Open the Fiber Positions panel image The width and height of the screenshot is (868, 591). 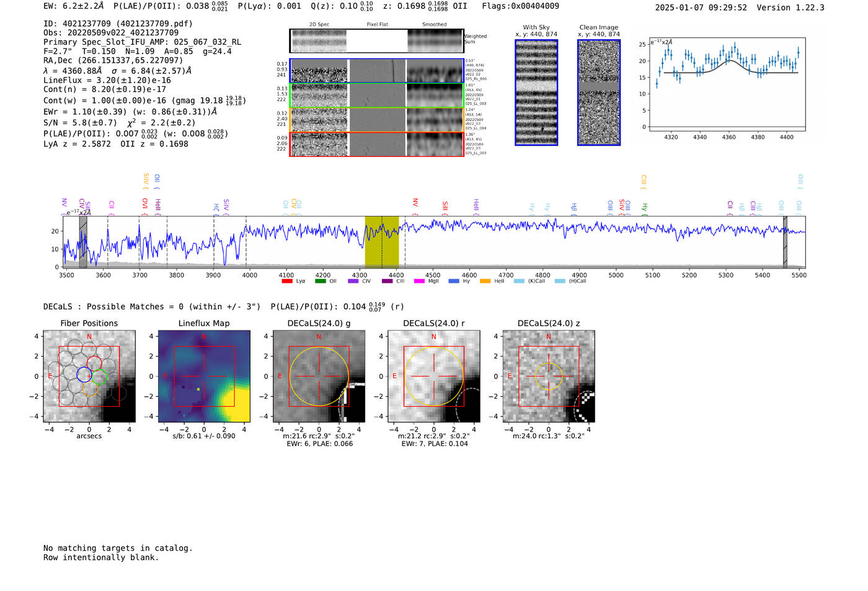pos(89,376)
